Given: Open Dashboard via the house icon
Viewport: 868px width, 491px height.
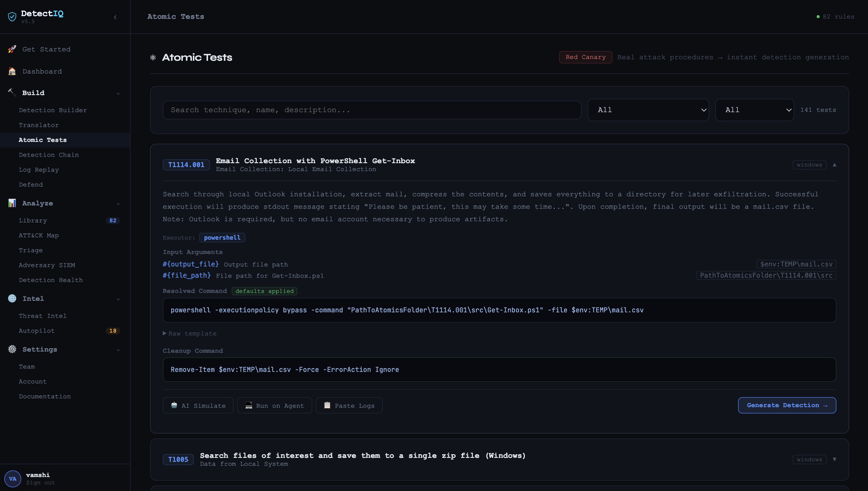Looking at the screenshot, I should tap(12, 71).
